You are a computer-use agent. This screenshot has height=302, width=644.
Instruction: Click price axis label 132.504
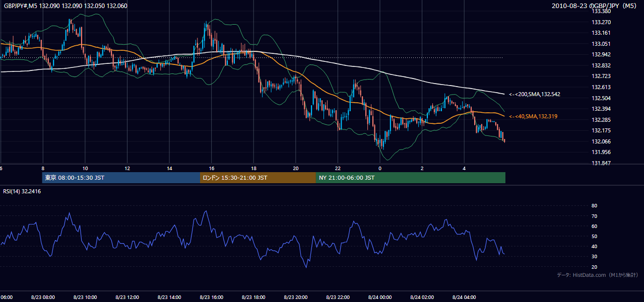click(601, 98)
